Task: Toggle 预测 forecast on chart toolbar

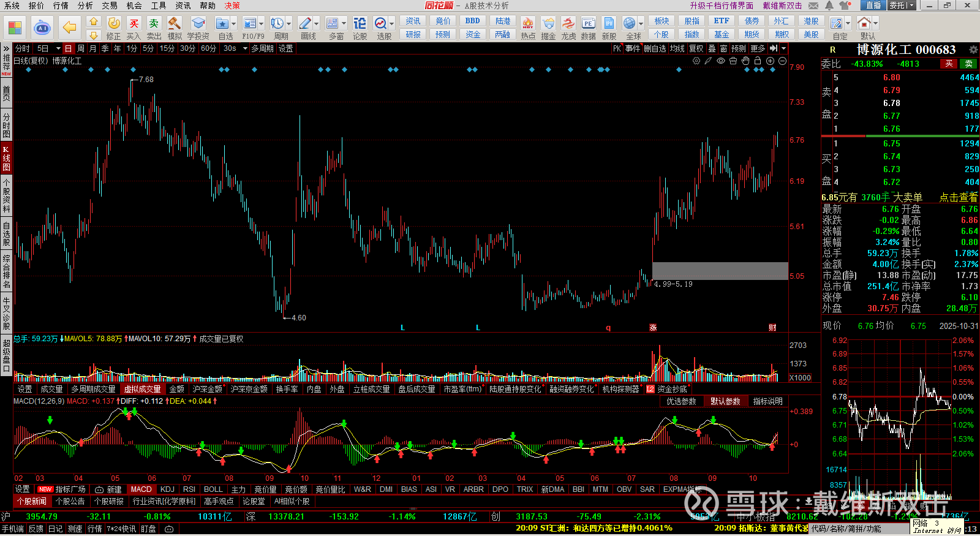Action: (x=739, y=48)
